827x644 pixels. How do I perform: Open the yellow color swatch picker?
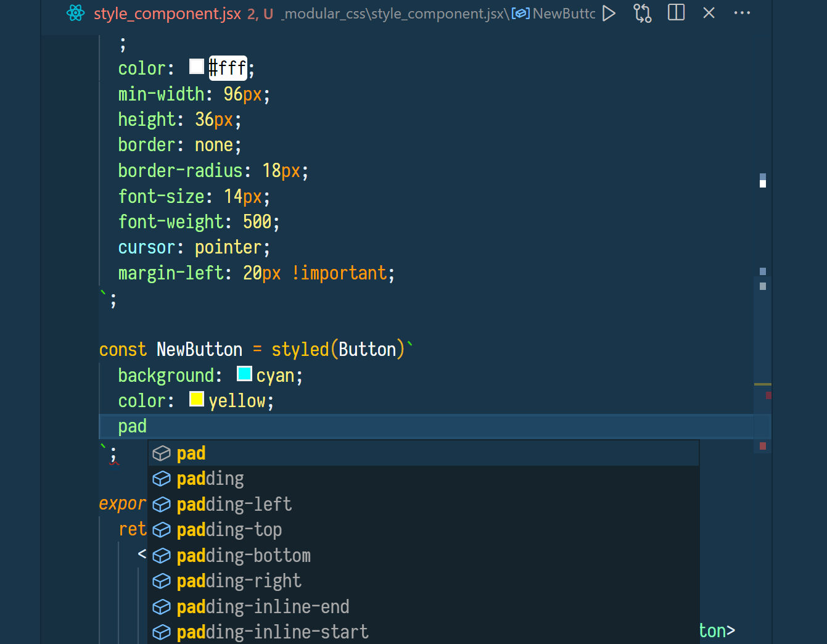pyautogui.click(x=197, y=399)
